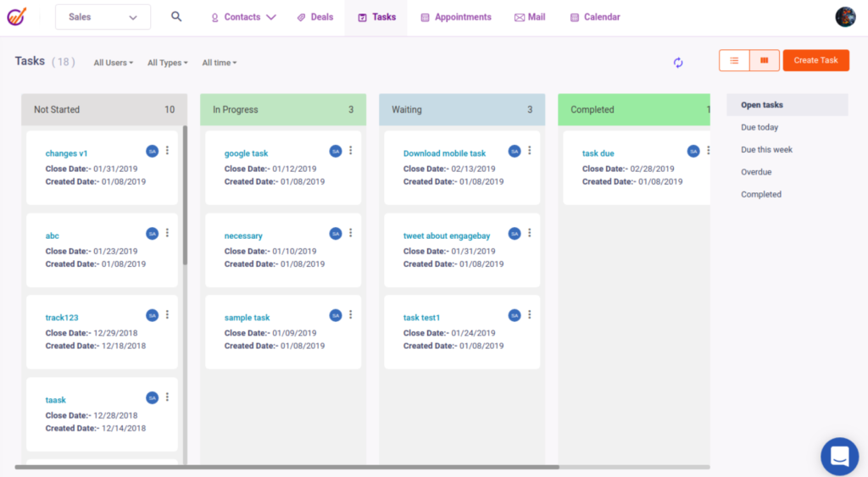Open the task due link
The height and width of the screenshot is (477, 868).
598,153
